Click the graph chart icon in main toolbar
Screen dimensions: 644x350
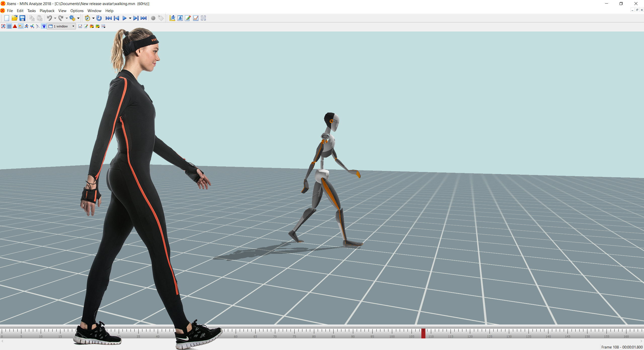tap(196, 18)
